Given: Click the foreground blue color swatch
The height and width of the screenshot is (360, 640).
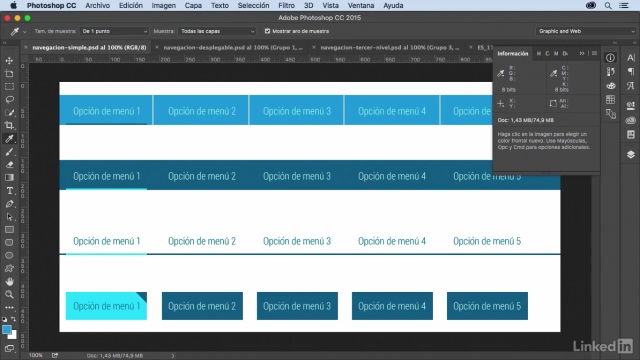Looking at the screenshot, I should [x=7, y=329].
